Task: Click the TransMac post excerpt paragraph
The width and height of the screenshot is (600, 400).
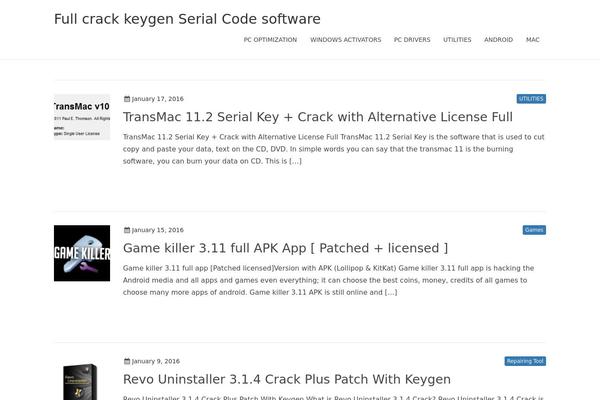Action: tap(334, 149)
